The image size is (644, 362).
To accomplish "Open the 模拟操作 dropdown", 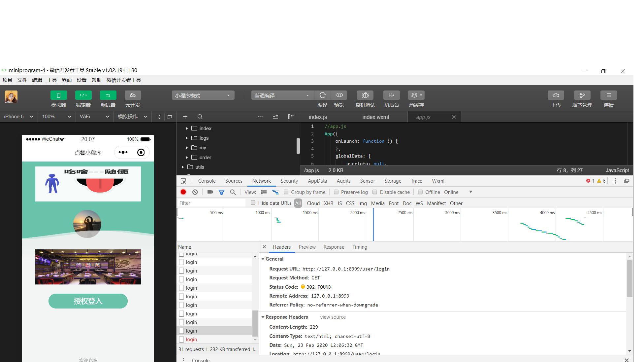I will tap(133, 117).
